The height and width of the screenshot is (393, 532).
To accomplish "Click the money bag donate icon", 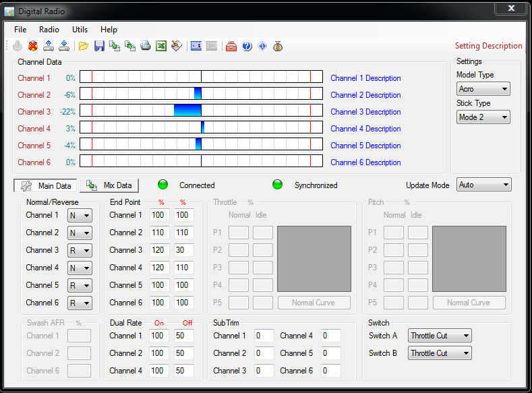I will pyautogui.click(x=278, y=46).
